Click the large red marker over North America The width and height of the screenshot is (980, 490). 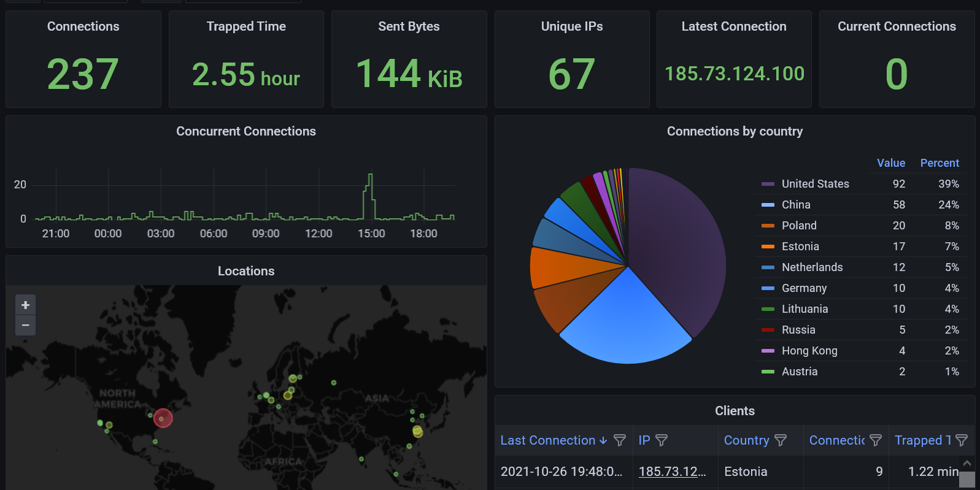163,418
